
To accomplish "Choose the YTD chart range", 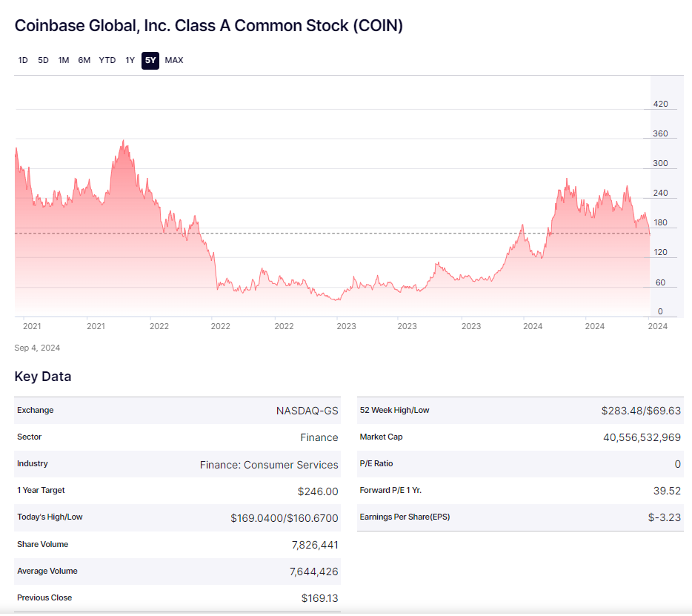I will [107, 60].
